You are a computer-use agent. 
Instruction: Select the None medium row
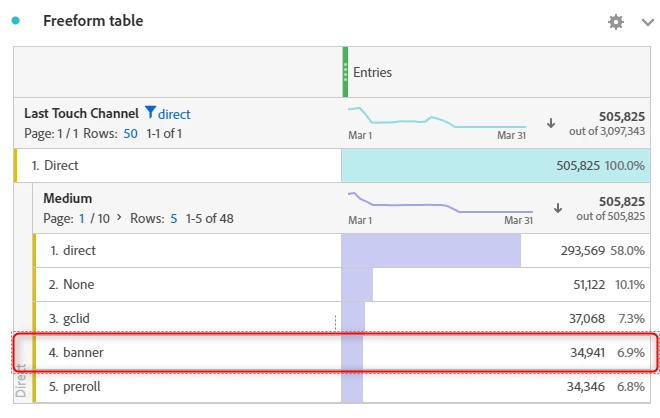pos(342,285)
